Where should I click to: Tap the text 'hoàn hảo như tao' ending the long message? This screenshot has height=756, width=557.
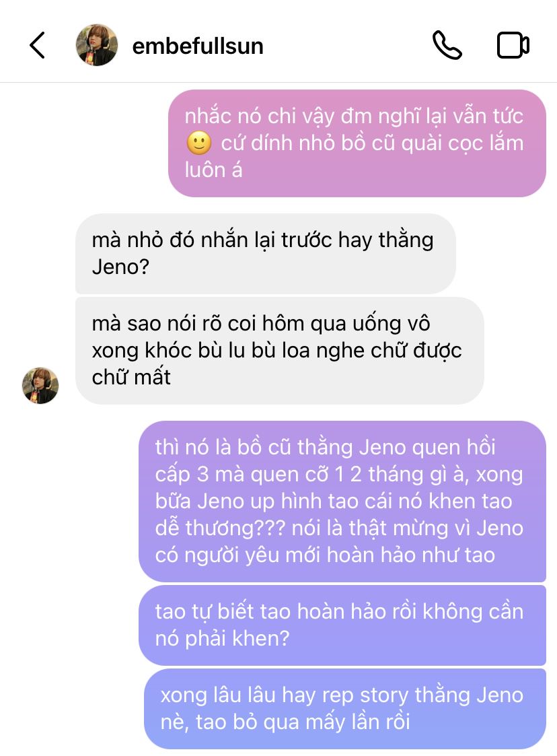click(411, 555)
